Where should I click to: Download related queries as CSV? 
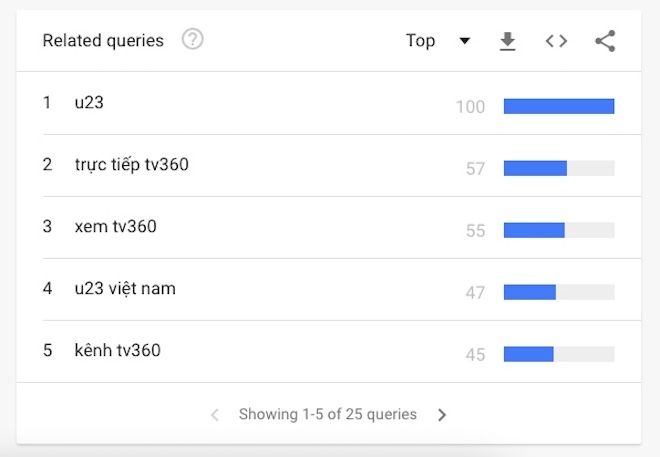point(508,41)
